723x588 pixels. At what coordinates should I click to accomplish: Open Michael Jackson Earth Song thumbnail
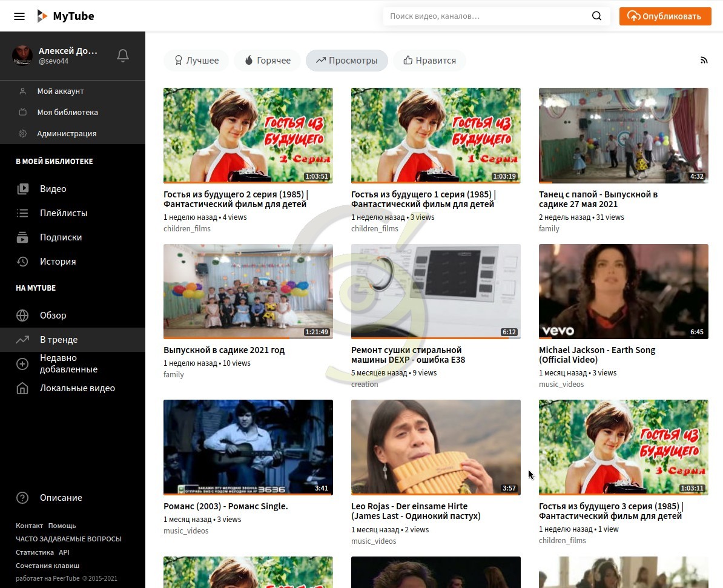(x=623, y=291)
